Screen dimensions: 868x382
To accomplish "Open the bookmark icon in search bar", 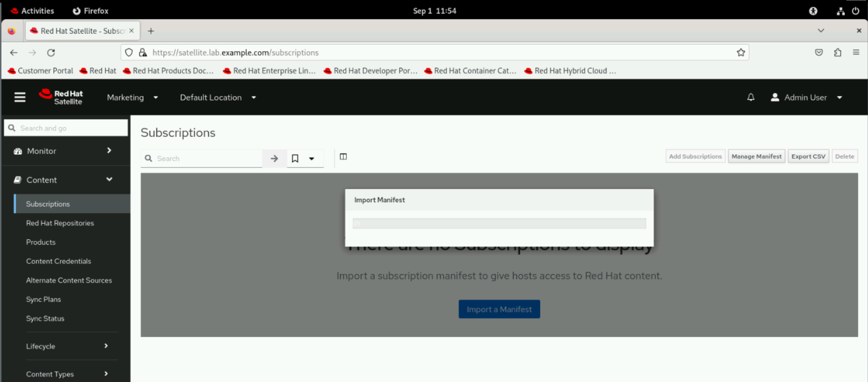I will click(x=295, y=158).
